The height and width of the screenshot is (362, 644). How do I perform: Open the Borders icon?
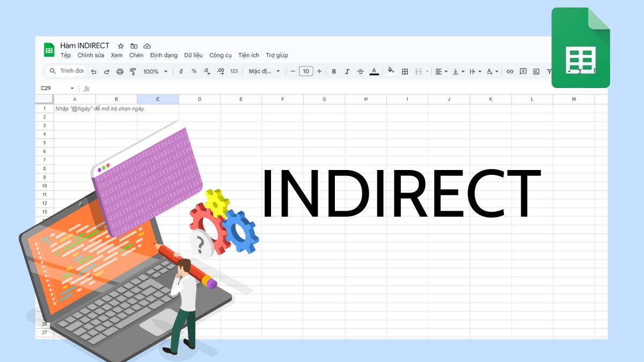click(x=404, y=71)
